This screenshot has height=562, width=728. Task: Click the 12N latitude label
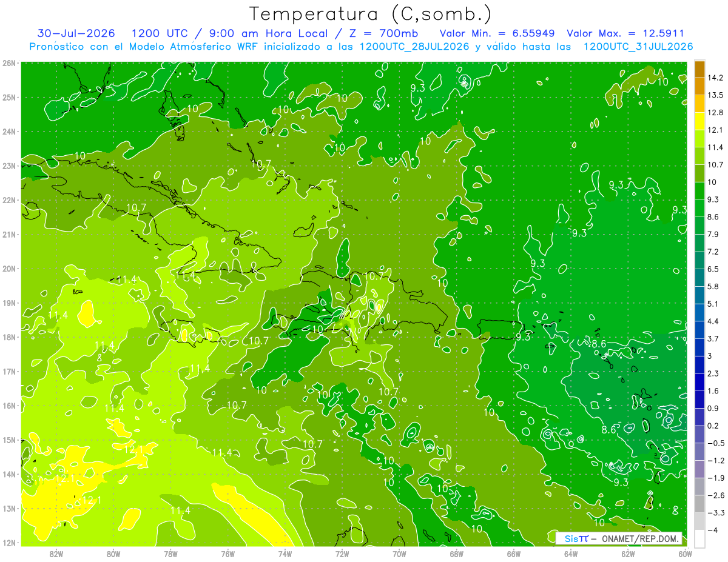pyautogui.click(x=9, y=543)
